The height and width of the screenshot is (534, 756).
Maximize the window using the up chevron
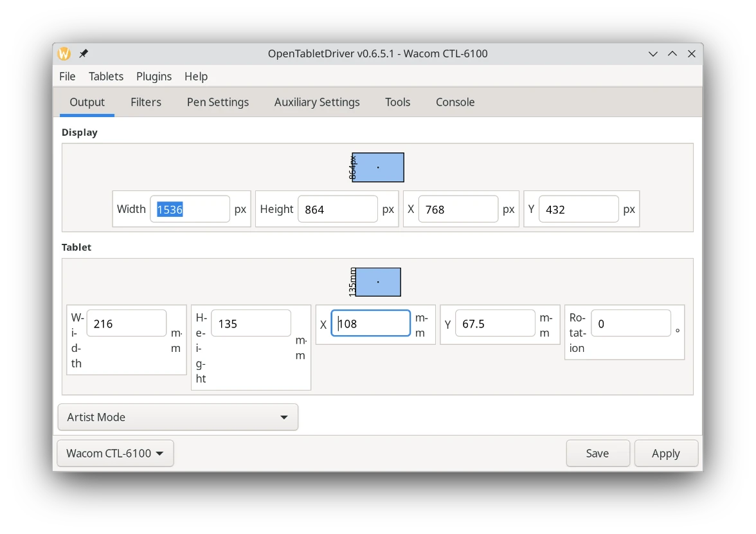point(672,54)
